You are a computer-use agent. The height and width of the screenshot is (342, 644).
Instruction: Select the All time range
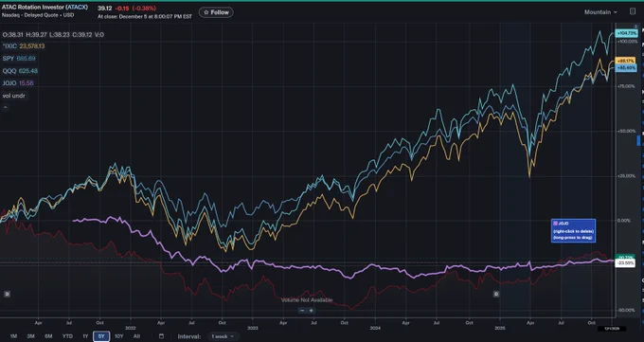[136, 336]
